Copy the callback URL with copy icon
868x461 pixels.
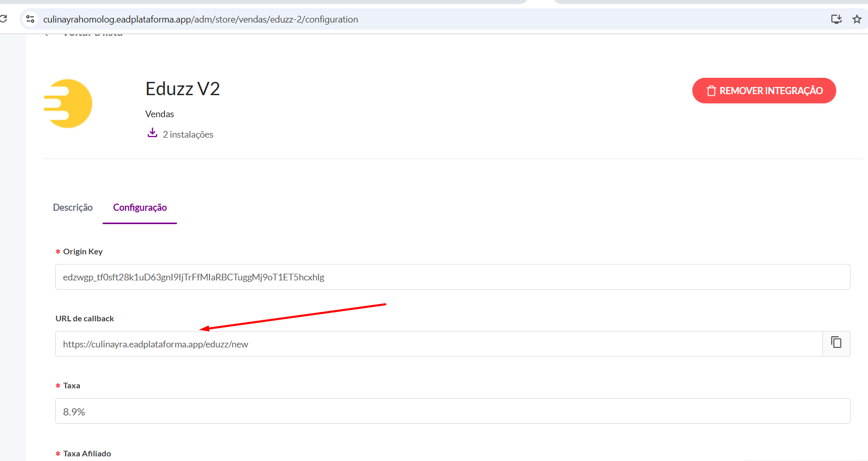(836, 342)
